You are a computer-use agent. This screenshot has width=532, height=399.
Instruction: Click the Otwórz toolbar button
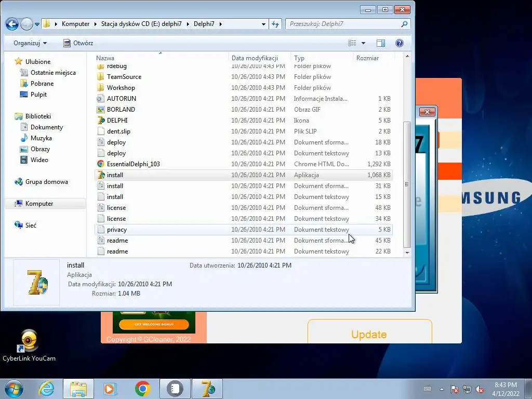pos(78,43)
